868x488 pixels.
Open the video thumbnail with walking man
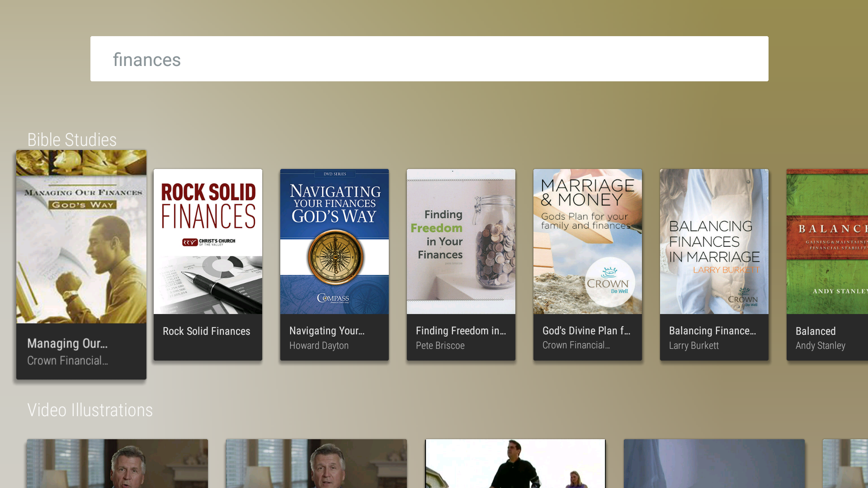point(515,464)
